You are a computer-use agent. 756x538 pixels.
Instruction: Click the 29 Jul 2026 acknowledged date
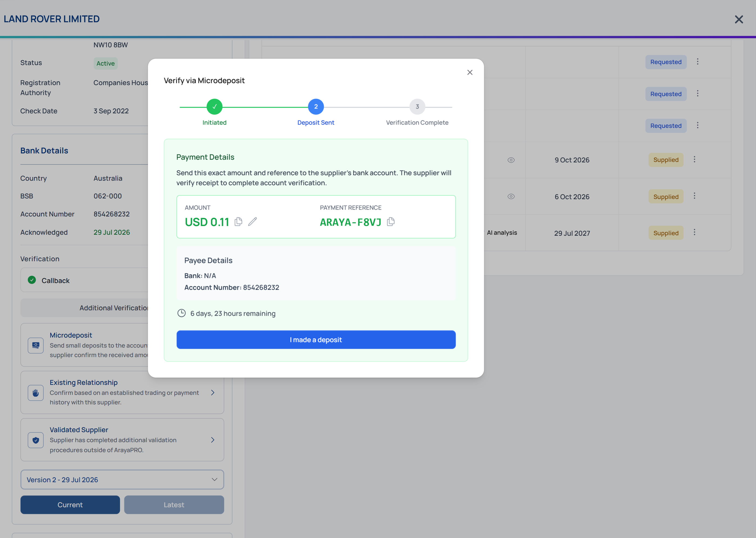[112, 232]
